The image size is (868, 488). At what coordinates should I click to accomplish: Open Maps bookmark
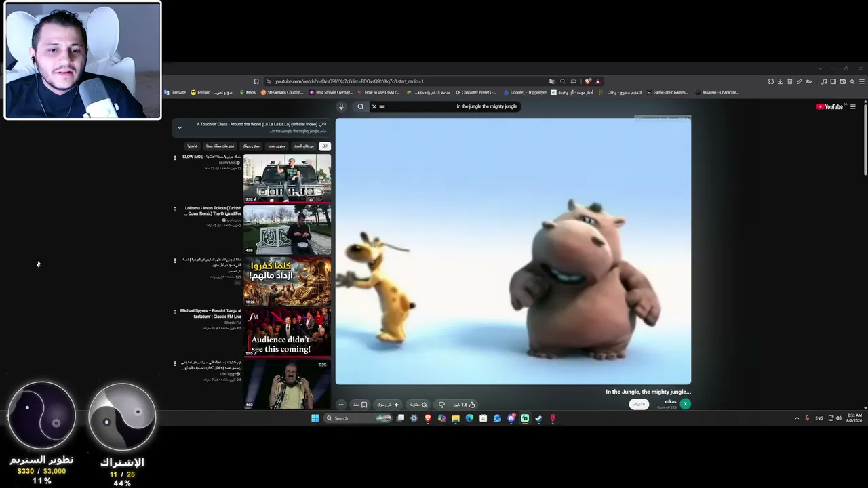(x=248, y=92)
